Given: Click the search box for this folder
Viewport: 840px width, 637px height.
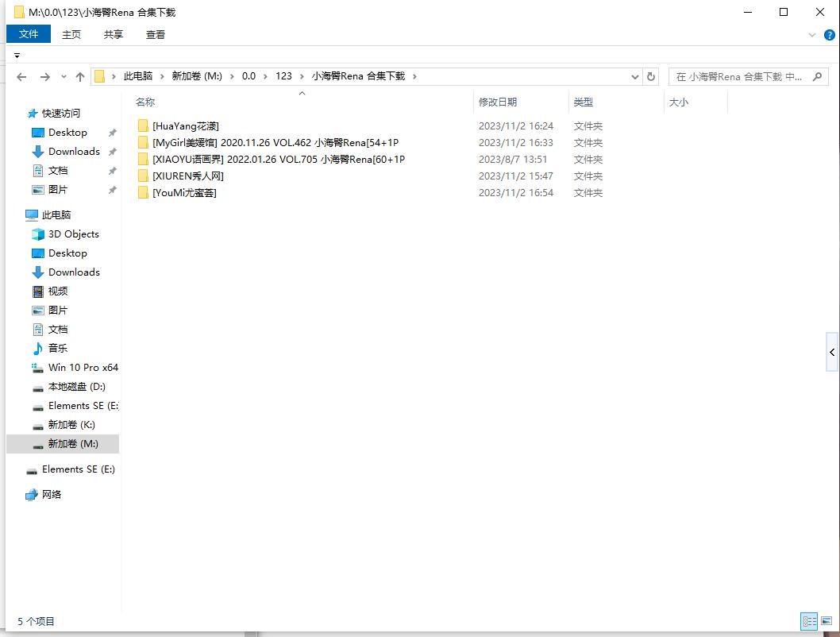Looking at the screenshot, I should 738,77.
